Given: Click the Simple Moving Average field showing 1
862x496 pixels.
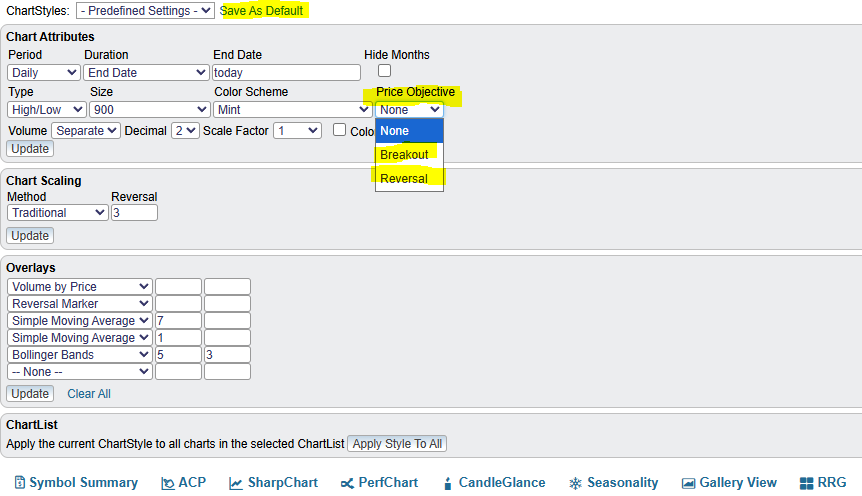Looking at the screenshot, I should [x=178, y=338].
